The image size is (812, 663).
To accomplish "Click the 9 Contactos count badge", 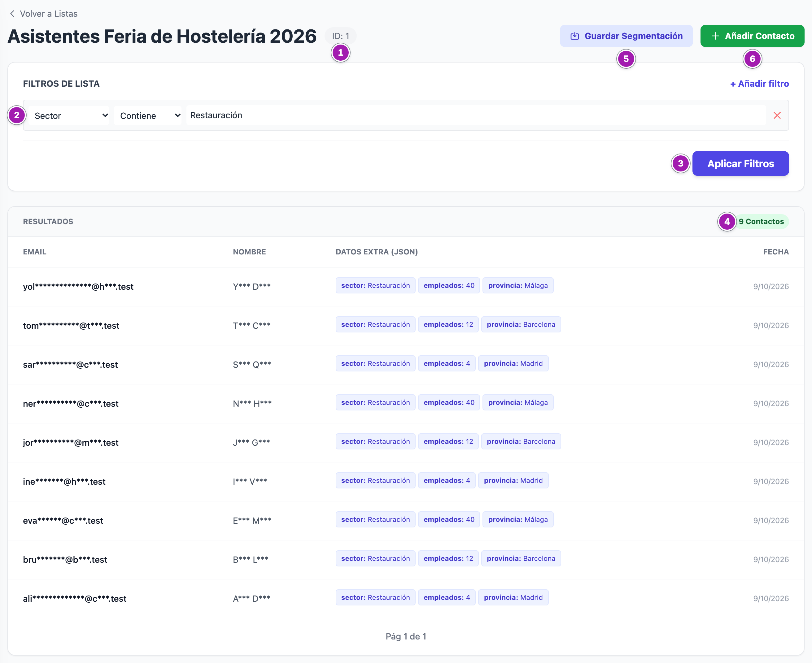I will point(761,222).
